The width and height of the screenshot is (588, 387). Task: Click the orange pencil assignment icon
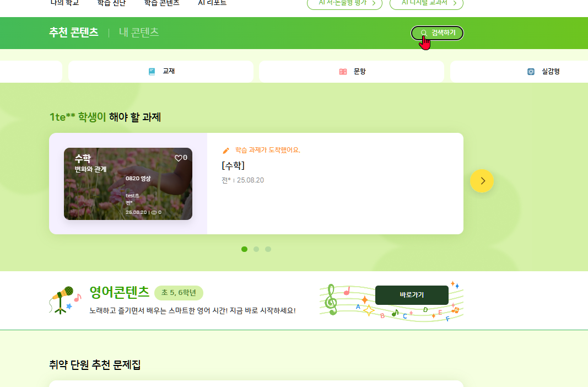[x=226, y=150]
